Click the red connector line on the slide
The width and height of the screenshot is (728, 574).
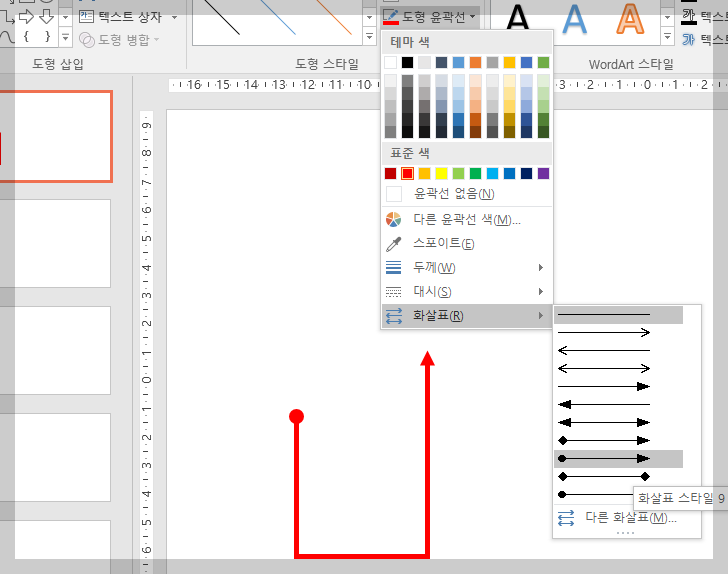(362, 555)
